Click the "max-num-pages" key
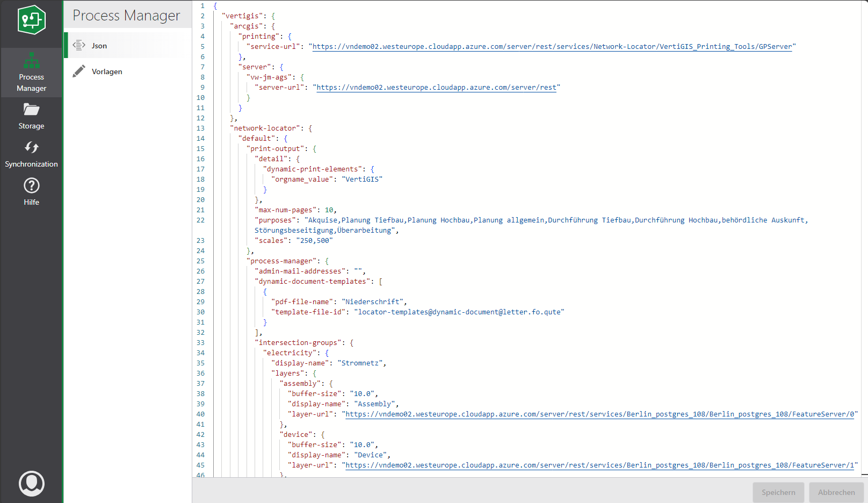The height and width of the screenshot is (503, 868). 286,210
